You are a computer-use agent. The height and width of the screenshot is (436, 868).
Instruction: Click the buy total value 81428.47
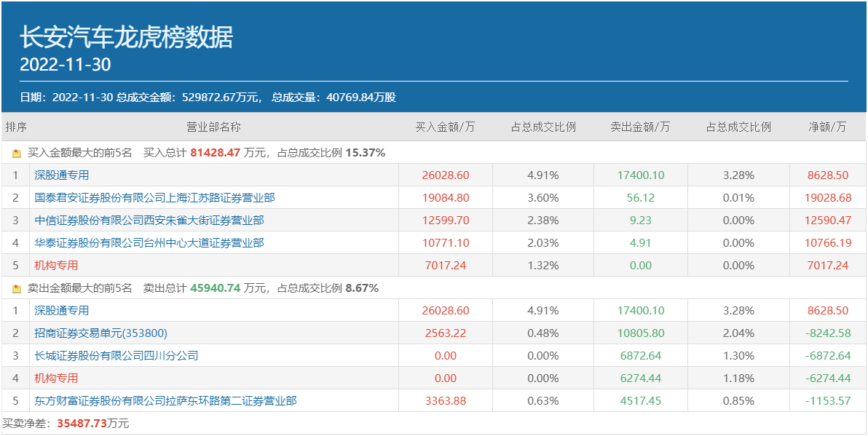[215, 153]
